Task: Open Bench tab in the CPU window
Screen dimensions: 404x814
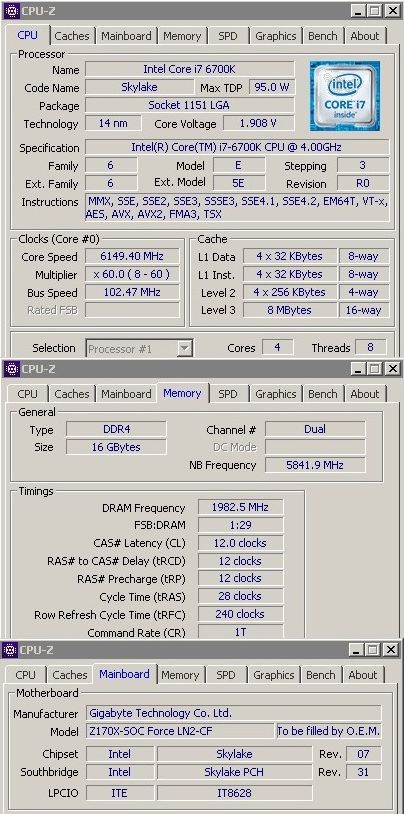Action: [322, 36]
